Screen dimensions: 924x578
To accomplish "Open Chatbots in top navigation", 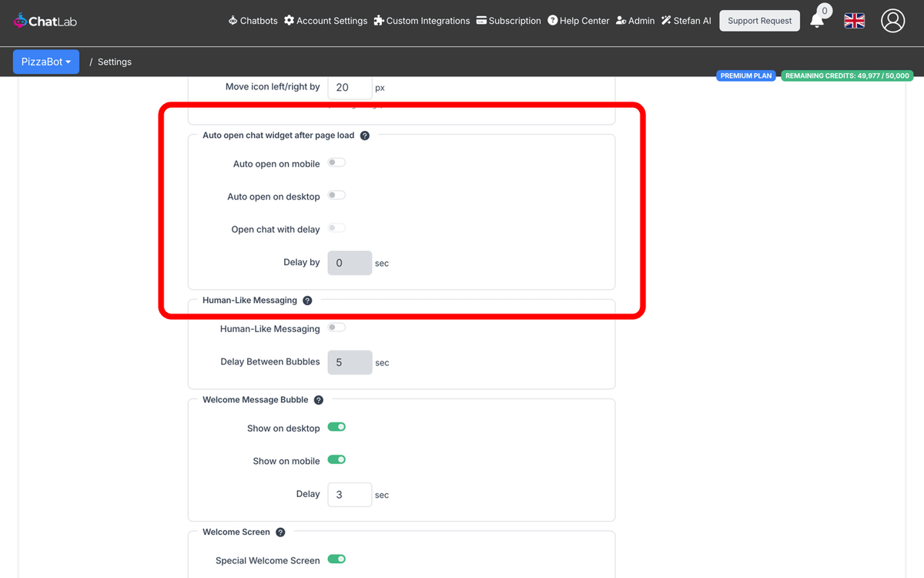I will point(253,21).
